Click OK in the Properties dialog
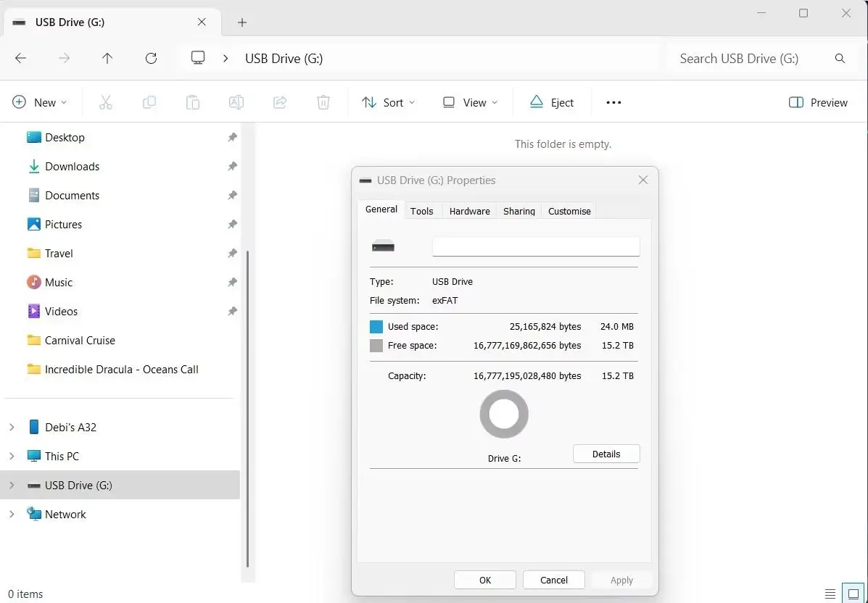Viewport: 868px width, 603px height. click(485, 580)
